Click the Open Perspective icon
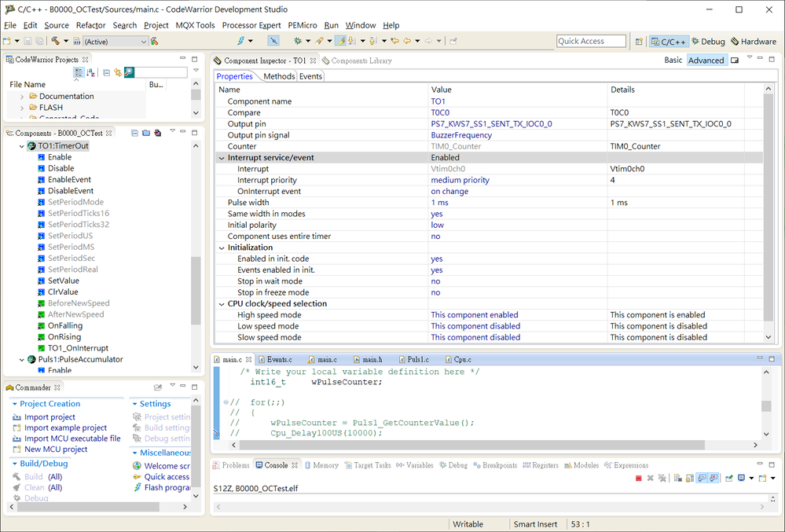The width and height of the screenshot is (785, 532). [x=639, y=42]
